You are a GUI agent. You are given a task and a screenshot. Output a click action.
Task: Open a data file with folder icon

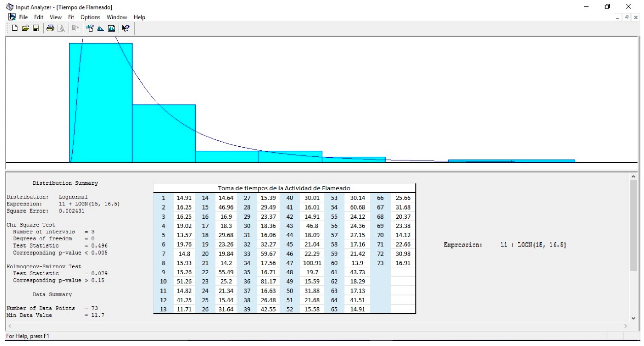pos(25,28)
